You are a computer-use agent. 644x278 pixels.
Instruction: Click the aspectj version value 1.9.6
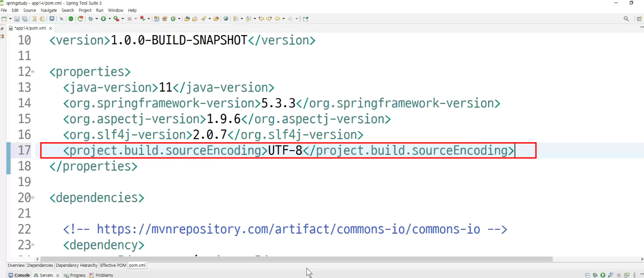pos(223,119)
